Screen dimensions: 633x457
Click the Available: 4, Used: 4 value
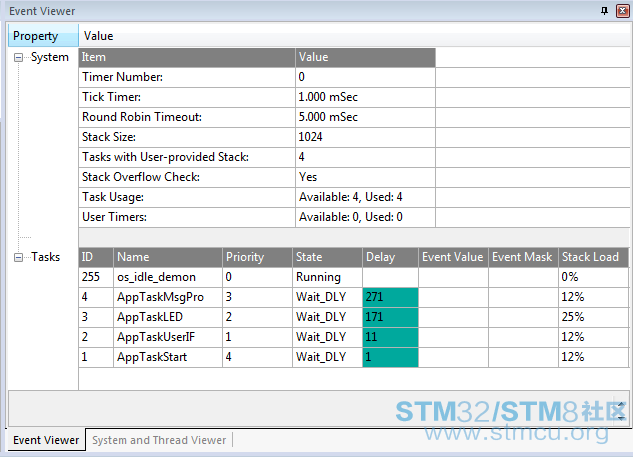pyautogui.click(x=350, y=197)
